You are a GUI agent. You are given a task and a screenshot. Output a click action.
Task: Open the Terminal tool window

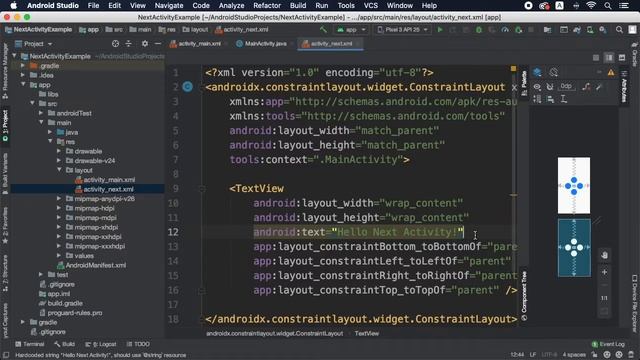[29, 344]
